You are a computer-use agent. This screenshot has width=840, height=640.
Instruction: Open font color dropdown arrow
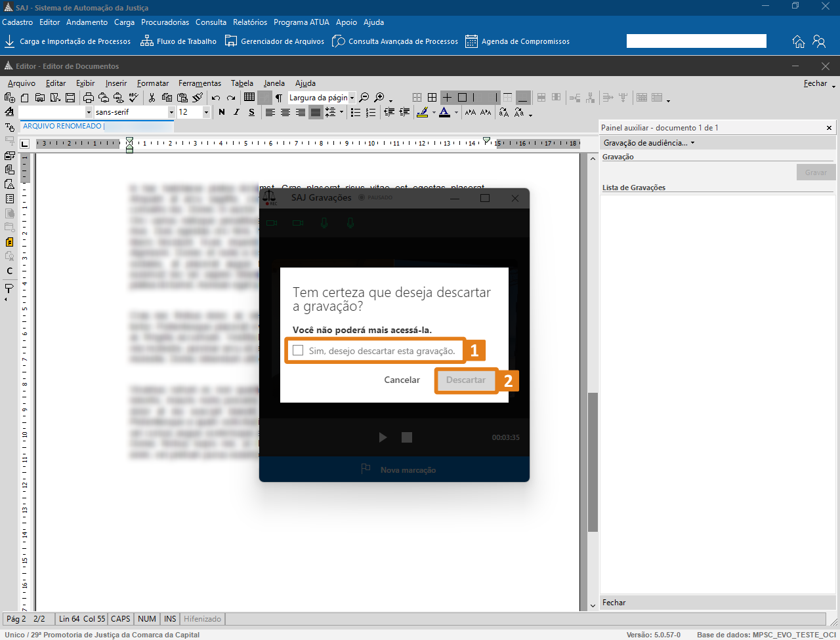pos(456,113)
